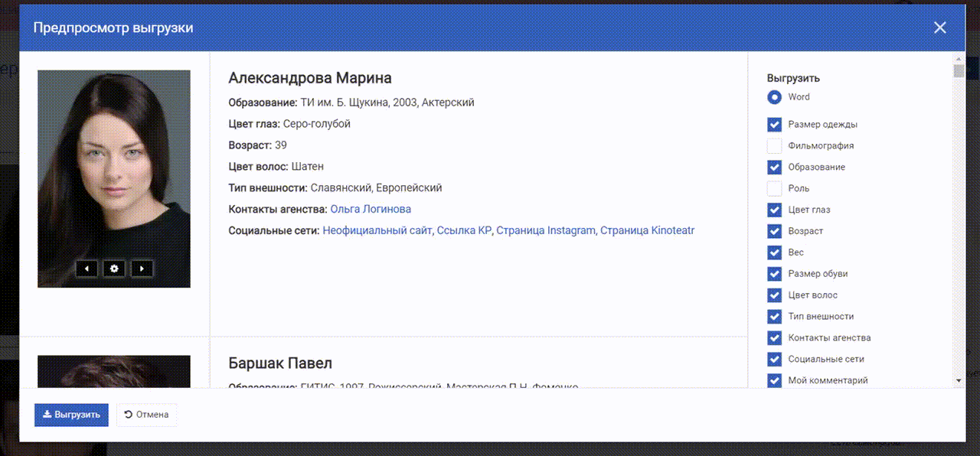Open the Неофициальный сайт link
Viewport: 980px width, 456px height.
(x=377, y=230)
